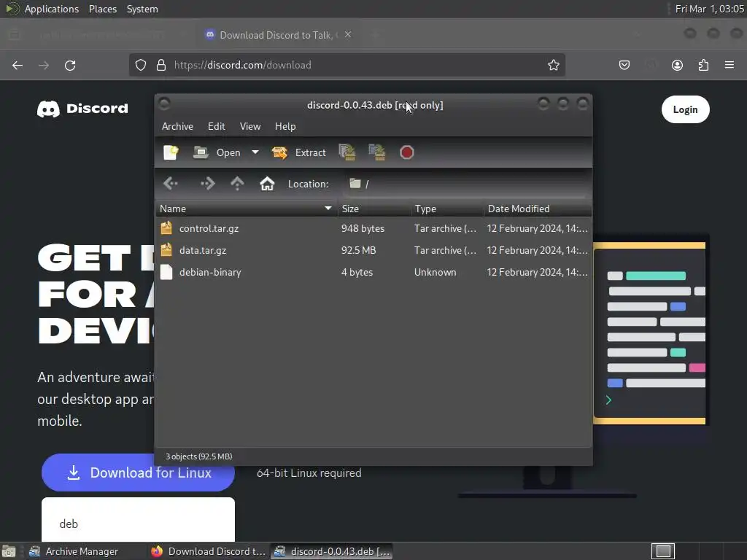Open the Places menu in top panel
Viewport: 747px width, 560px height.
coord(102,9)
